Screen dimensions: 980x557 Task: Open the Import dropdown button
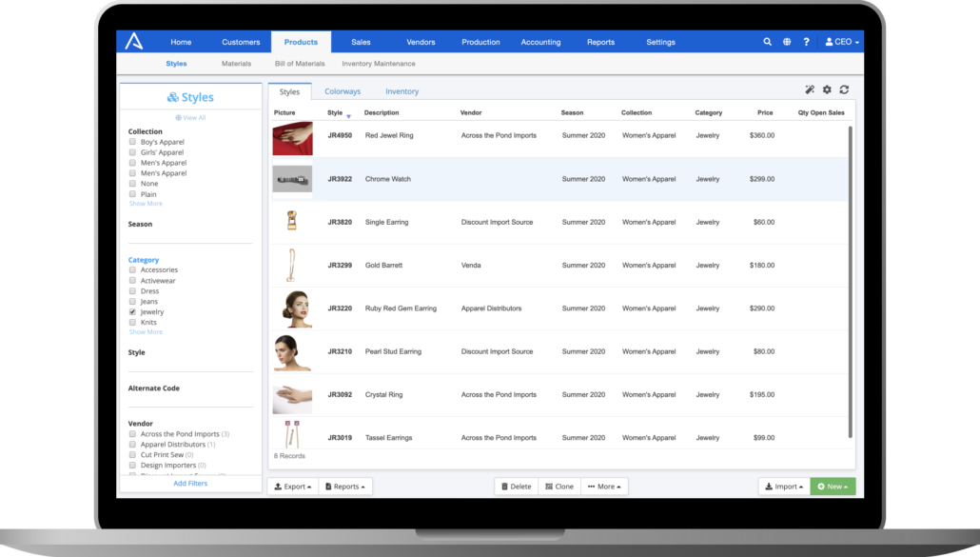[784, 487]
